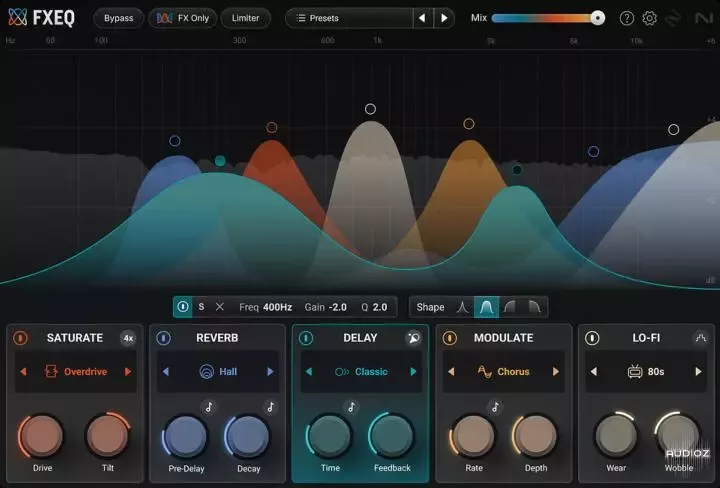Remove the selected band with X icon
Image resolution: width=720 pixels, height=488 pixels.
coord(219,307)
